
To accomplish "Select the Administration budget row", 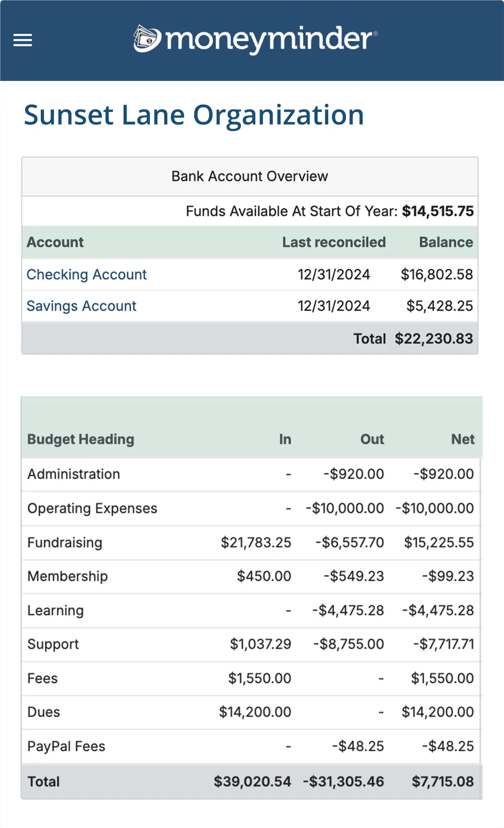I will [x=74, y=474].
